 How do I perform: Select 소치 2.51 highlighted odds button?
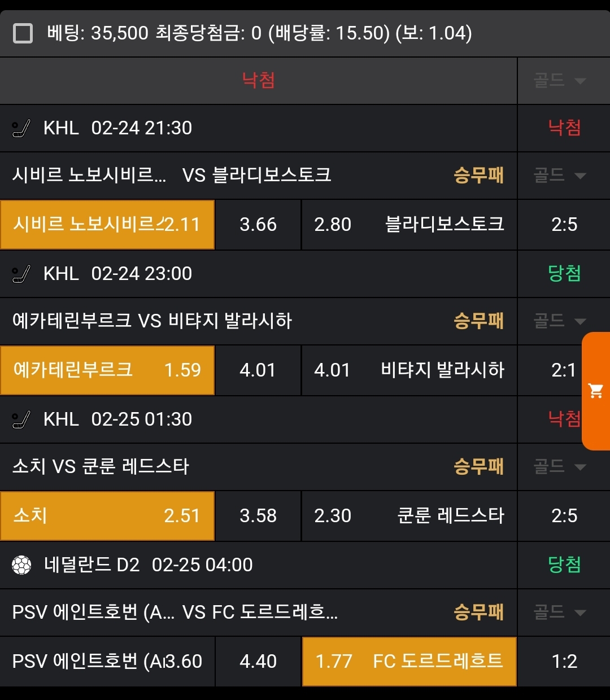(x=107, y=516)
